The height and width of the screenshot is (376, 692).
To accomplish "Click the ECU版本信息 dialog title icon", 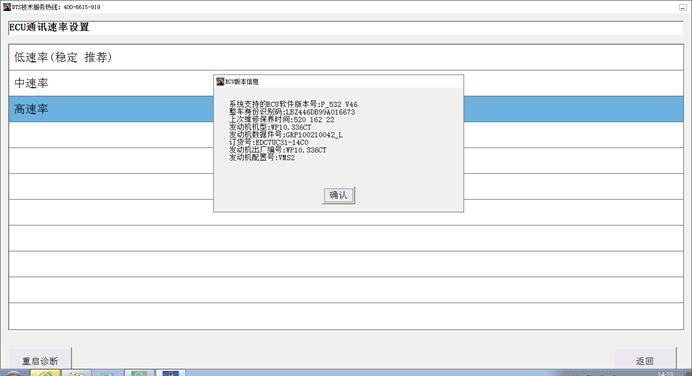I will point(220,81).
